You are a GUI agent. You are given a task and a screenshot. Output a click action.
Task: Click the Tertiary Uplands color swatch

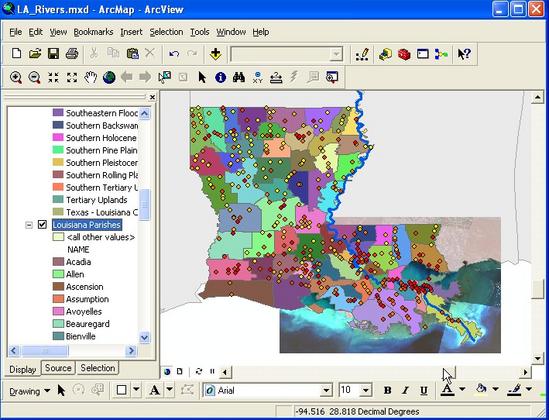pos(58,200)
